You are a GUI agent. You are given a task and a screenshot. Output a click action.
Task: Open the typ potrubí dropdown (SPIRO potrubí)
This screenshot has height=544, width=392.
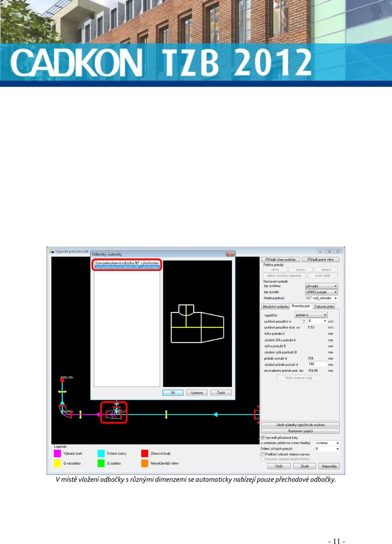click(322, 292)
